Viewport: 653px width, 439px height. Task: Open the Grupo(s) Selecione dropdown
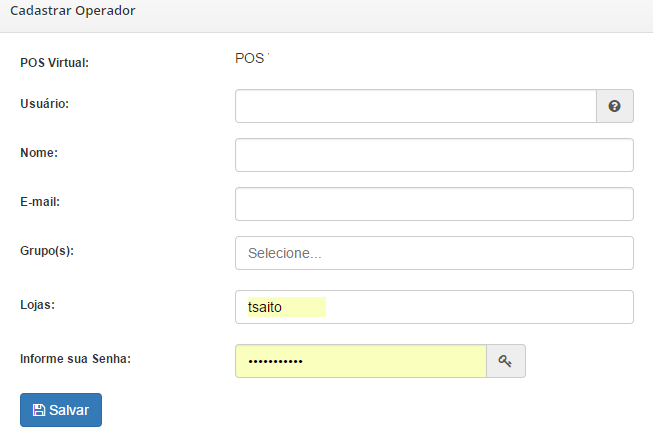click(x=434, y=253)
